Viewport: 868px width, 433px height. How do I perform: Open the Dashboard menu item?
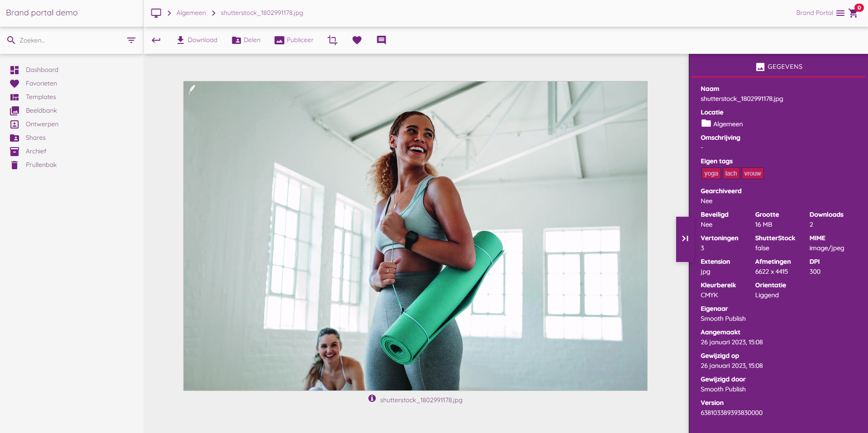point(43,70)
